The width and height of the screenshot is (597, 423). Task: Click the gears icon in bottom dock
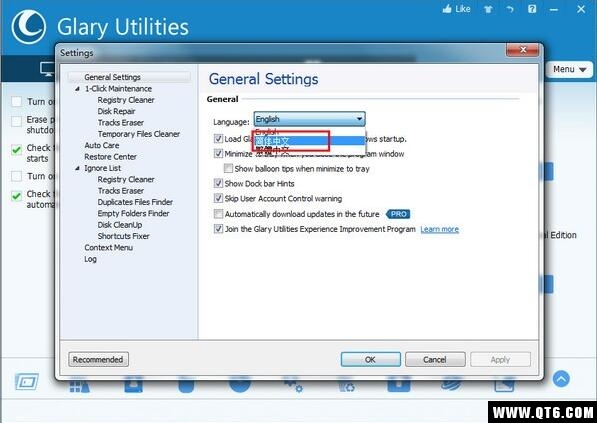pyautogui.click(x=293, y=385)
